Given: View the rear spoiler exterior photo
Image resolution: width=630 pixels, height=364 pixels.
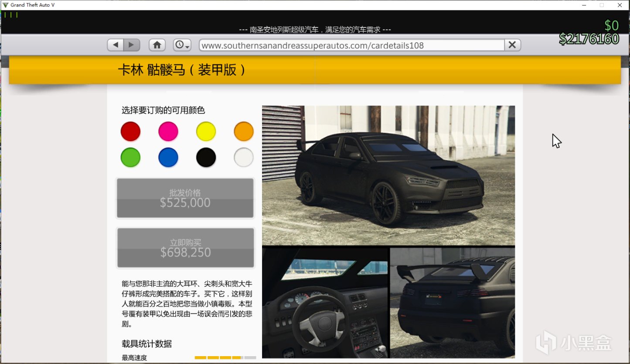Looking at the screenshot, I should [453, 303].
